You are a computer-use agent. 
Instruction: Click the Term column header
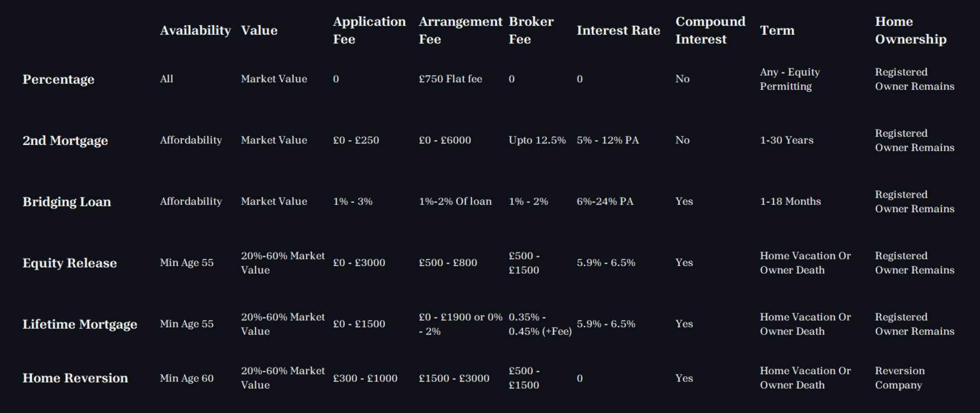coord(777,31)
